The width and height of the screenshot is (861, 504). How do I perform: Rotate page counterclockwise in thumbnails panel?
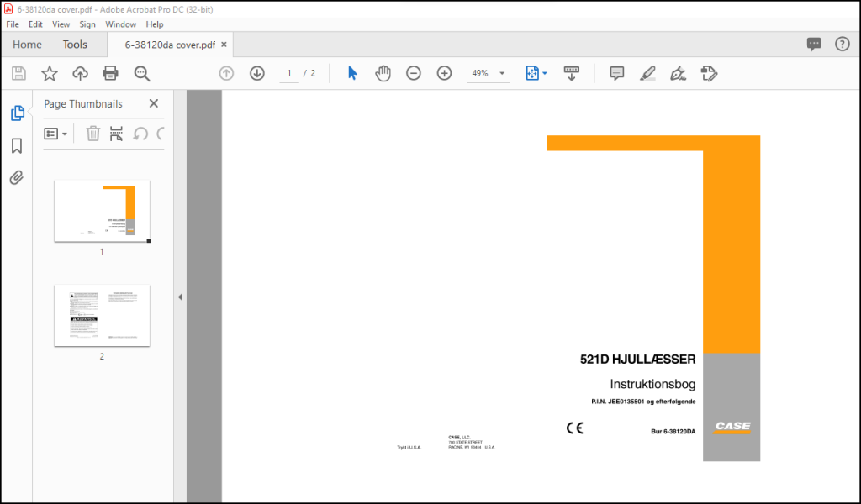140,134
